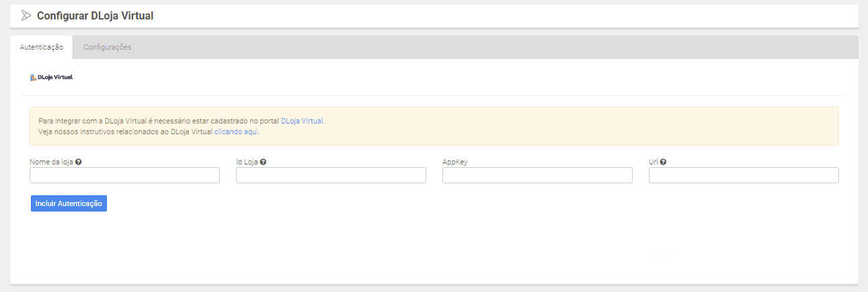Click the 'Url' label text
Screen dimensions: 868x292
click(x=653, y=162)
